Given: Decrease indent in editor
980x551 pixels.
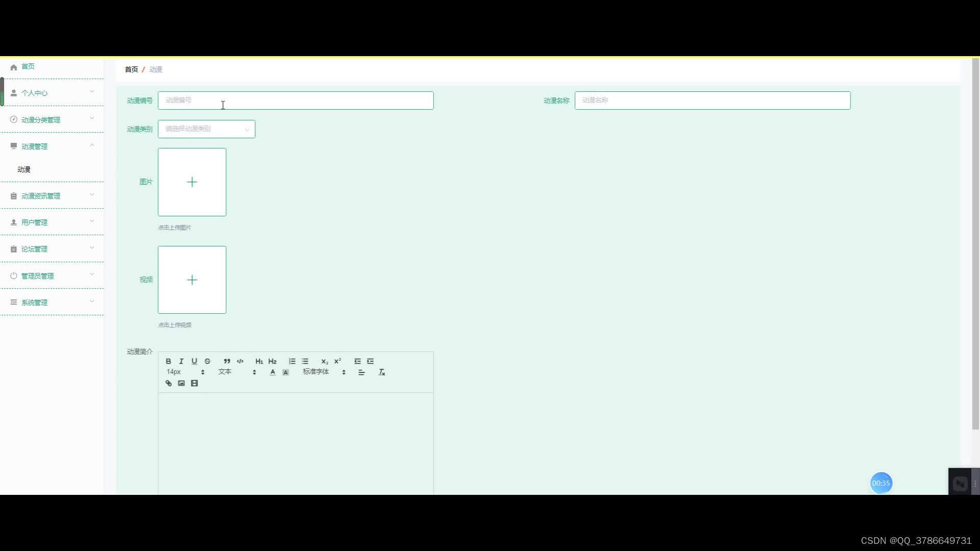Looking at the screenshot, I should (x=357, y=361).
